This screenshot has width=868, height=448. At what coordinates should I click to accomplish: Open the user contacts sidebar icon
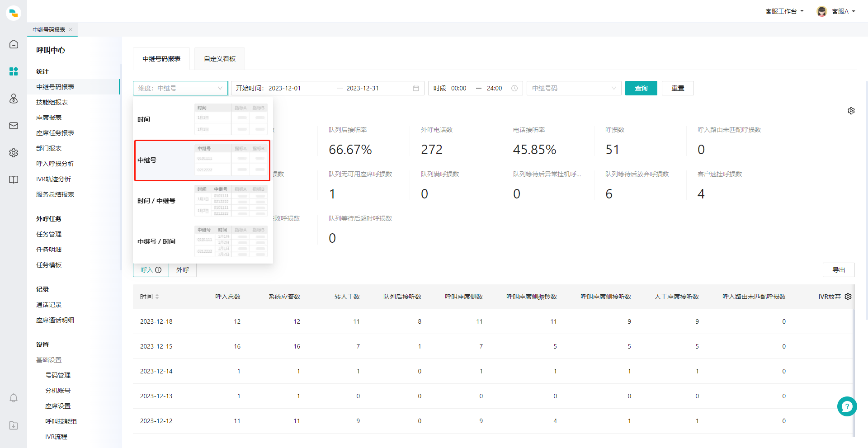click(14, 99)
